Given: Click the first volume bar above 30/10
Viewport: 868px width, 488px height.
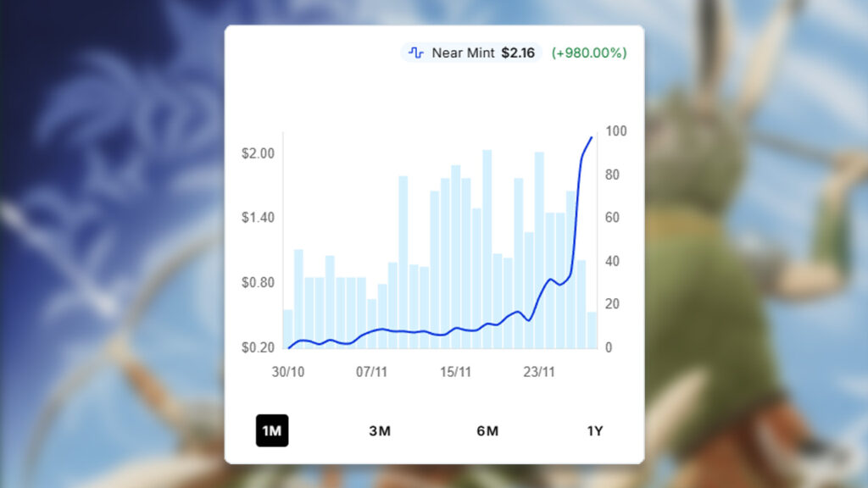Looking at the screenshot, I should tap(288, 330).
